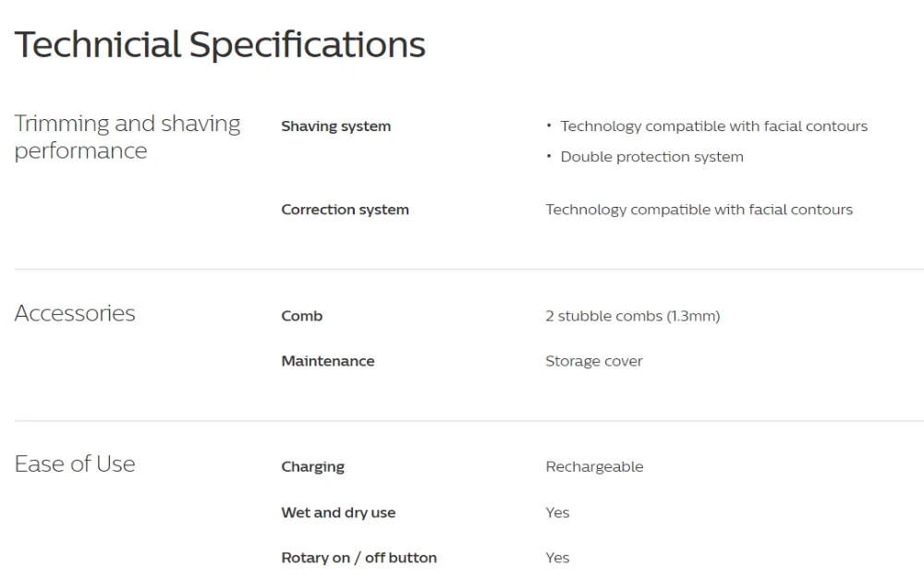This screenshot has width=924, height=578.
Task: Select the Rechargeable value text
Action: point(594,467)
